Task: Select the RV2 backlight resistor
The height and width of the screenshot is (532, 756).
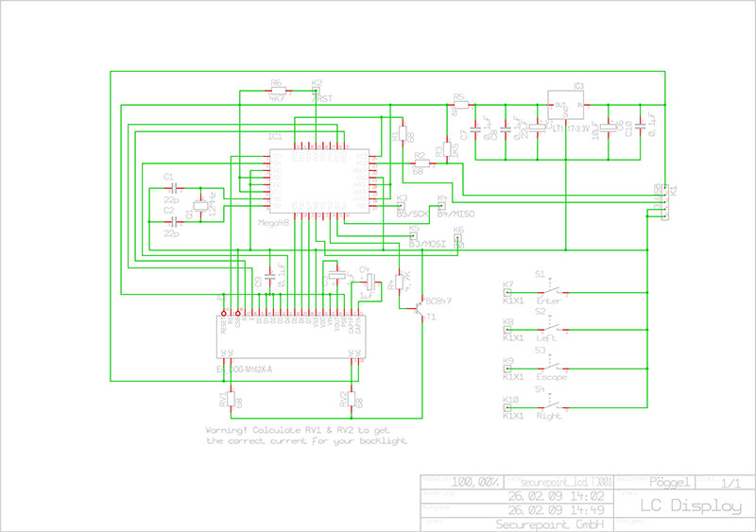Action: pos(352,400)
